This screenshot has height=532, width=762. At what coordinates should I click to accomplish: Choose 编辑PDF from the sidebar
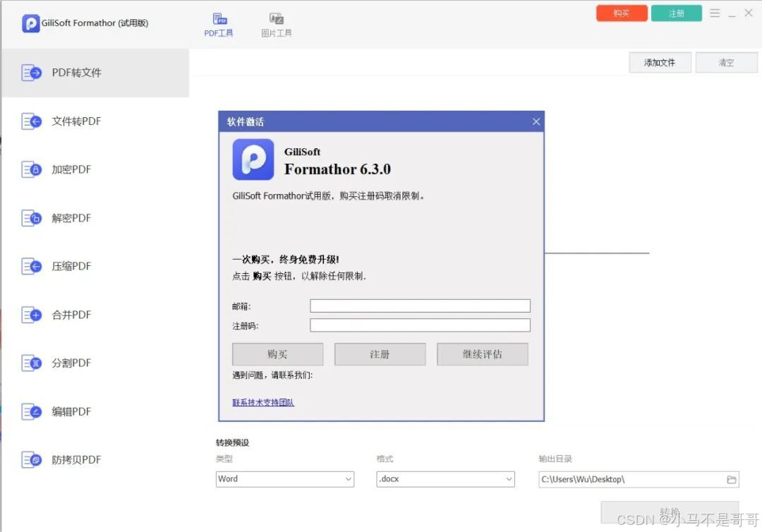(95, 411)
